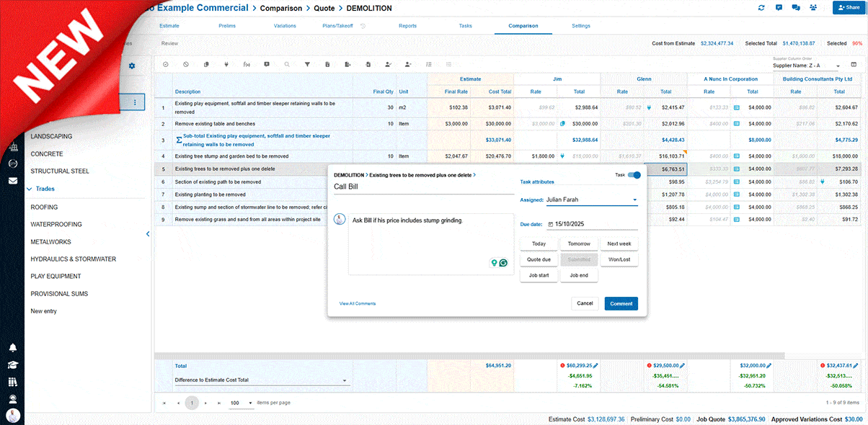This screenshot has height=425, width=868.
Task: Open the search icon in the comparison toolbar
Action: (287, 64)
